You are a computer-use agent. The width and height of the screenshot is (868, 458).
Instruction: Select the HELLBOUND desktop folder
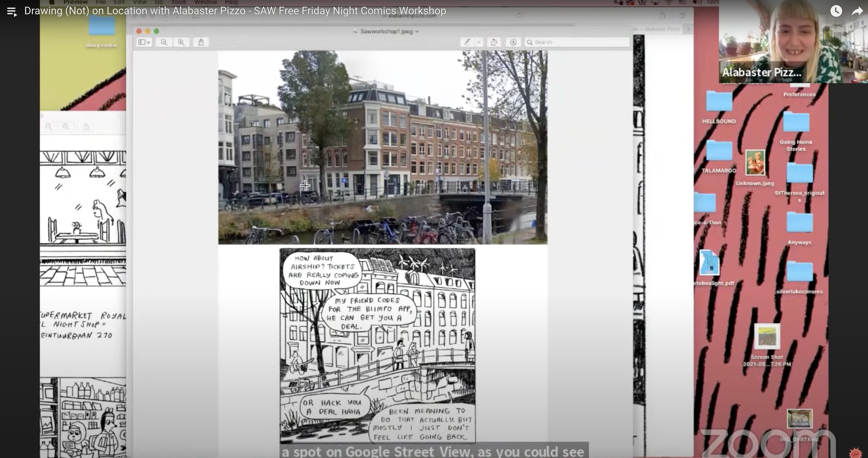click(x=719, y=107)
